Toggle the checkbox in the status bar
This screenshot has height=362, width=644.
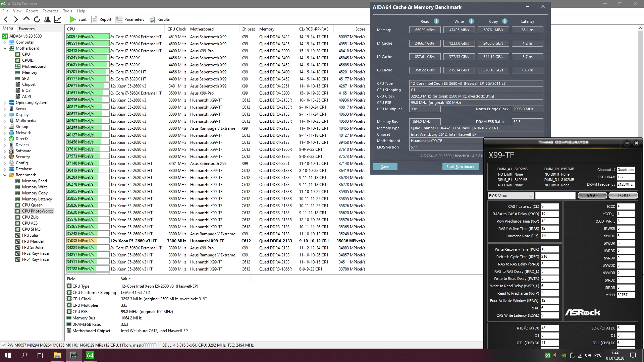[x=3, y=345]
